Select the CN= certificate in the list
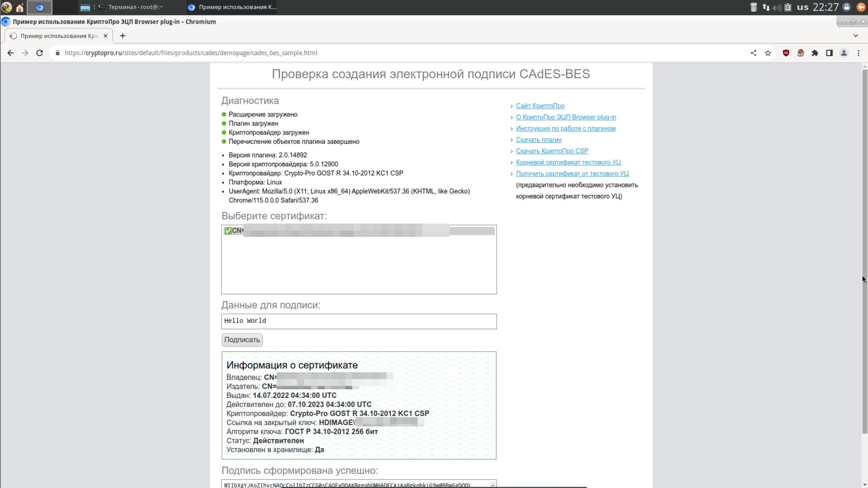This screenshot has width=868, height=488. coord(359,231)
